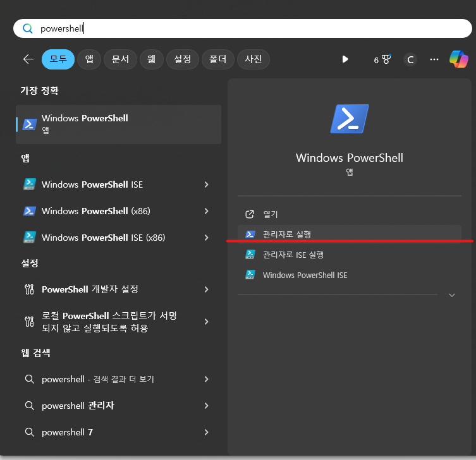Expand the PowerShell 개발자 설정 chevron
This screenshot has width=476, height=460.
point(207,289)
